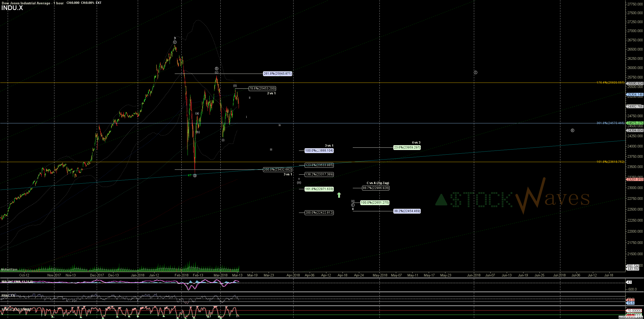Click the 161.8%(23618.752) yellow line label
The image size is (644, 319).
[610, 162]
